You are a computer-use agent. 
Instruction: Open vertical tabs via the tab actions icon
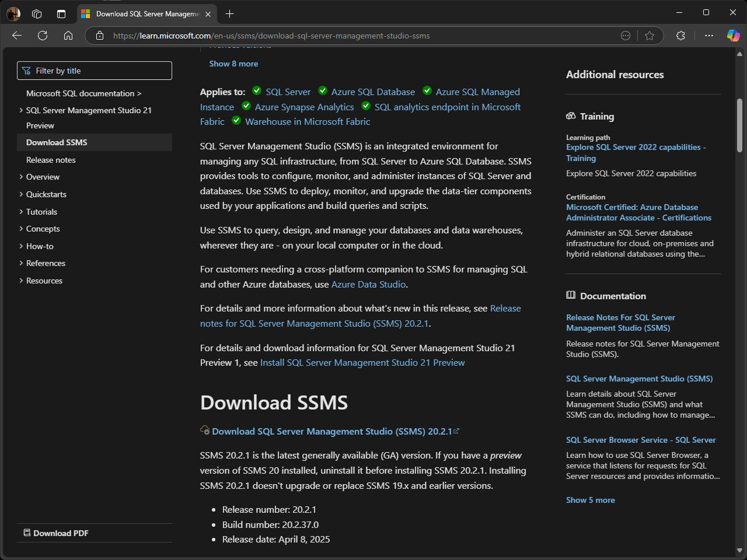point(61,13)
